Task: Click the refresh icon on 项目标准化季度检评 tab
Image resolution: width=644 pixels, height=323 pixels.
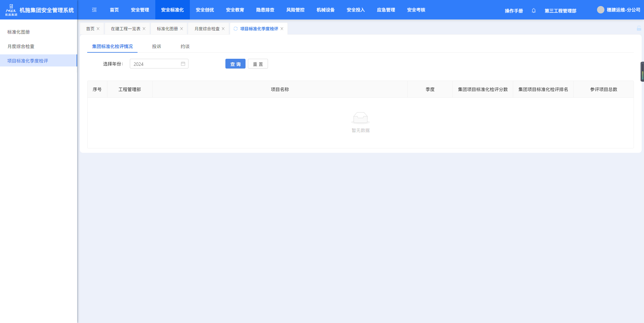Action: [235, 29]
